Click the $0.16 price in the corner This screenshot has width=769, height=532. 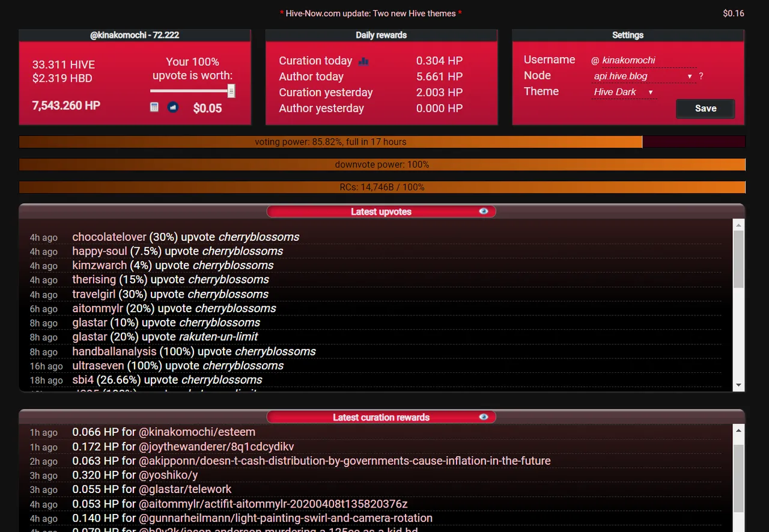pyautogui.click(x=734, y=13)
